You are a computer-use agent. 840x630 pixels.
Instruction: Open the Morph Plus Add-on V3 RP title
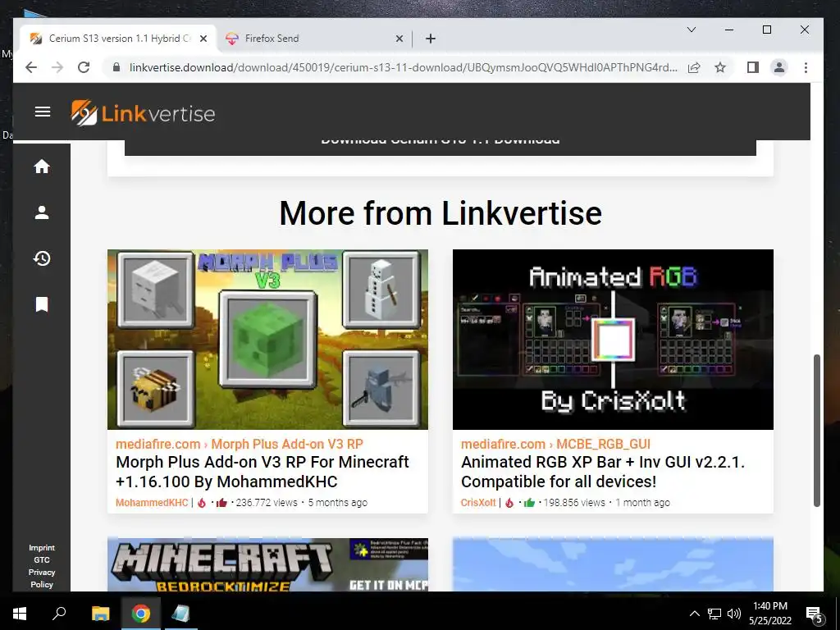pos(262,472)
